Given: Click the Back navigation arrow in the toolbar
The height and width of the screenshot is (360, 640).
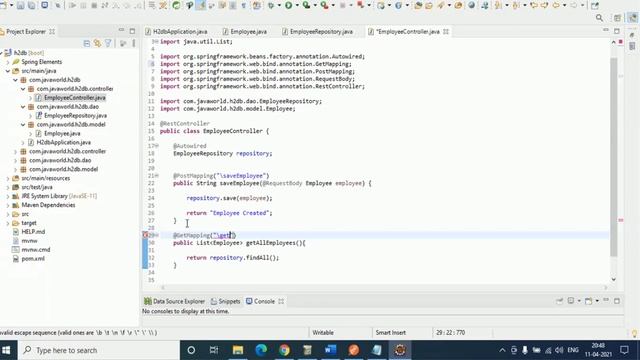Looking at the screenshot, I should [x=556, y=5].
